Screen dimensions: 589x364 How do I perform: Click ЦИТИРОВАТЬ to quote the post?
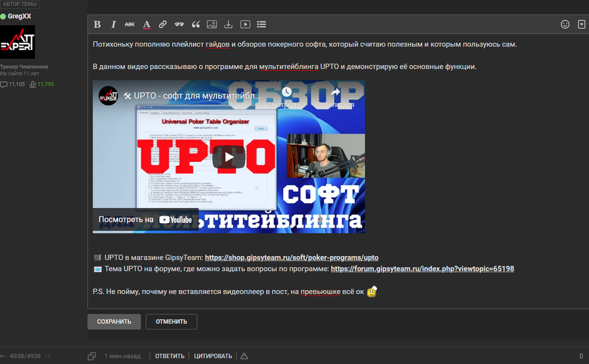point(213,356)
